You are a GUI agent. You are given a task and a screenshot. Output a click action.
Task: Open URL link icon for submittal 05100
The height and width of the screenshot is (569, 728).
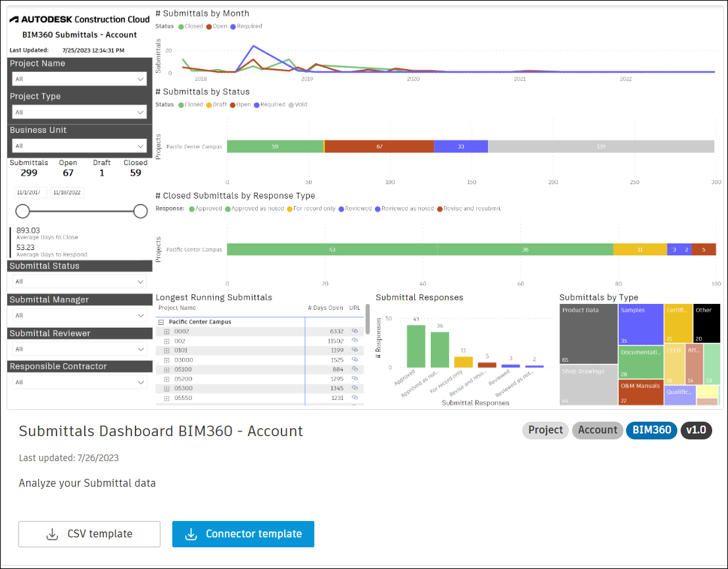pyautogui.click(x=354, y=369)
